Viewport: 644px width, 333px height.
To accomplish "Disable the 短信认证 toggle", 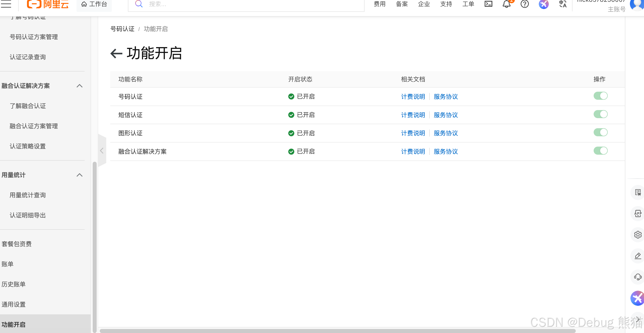I will pos(600,114).
